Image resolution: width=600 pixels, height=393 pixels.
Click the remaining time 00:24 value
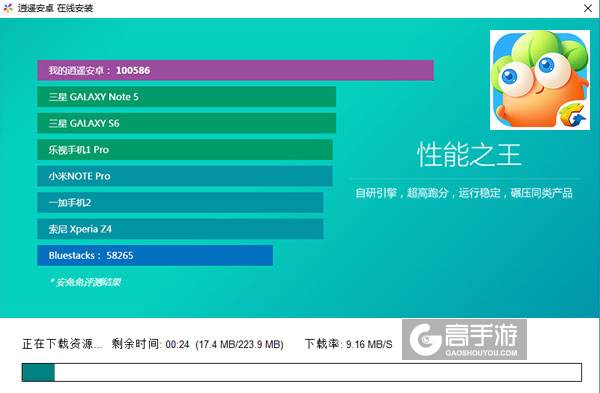177,344
